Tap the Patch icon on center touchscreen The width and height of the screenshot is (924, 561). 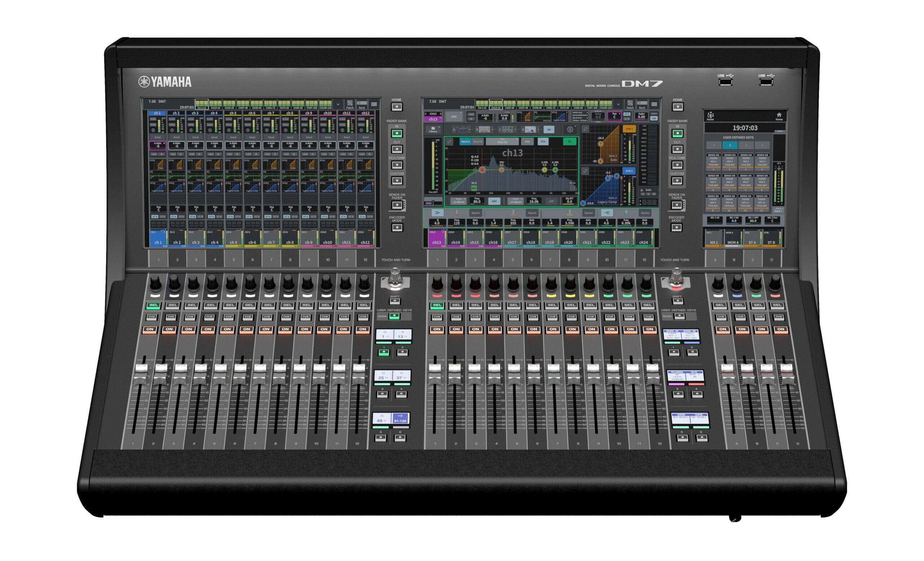(630, 104)
